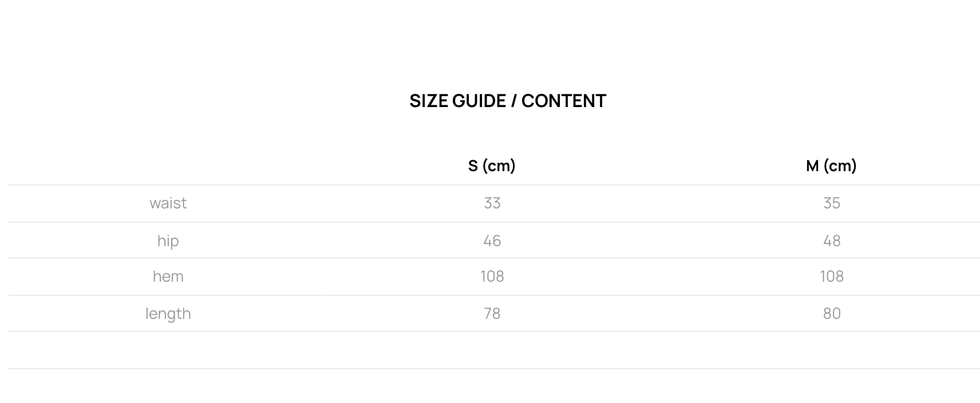Select length value 80 in M column
Image resolution: width=980 pixels, height=403 pixels.
831,314
